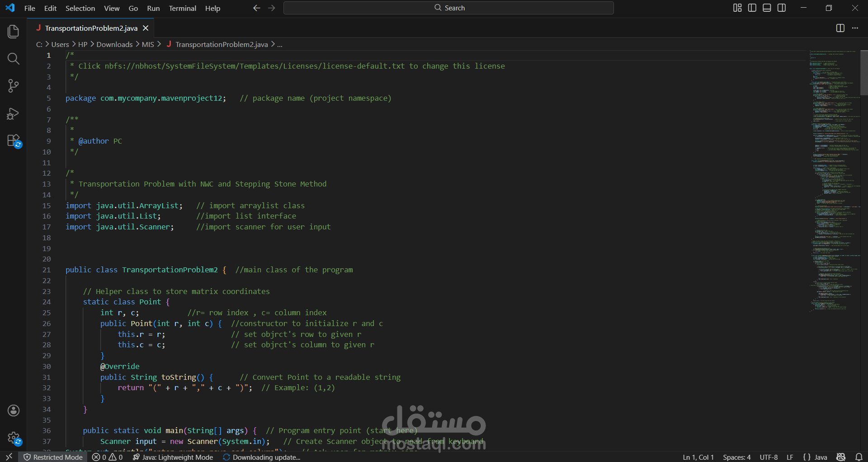Image resolution: width=868 pixels, height=462 pixels.
Task: Open the Run menu
Action: click(x=153, y=8)
